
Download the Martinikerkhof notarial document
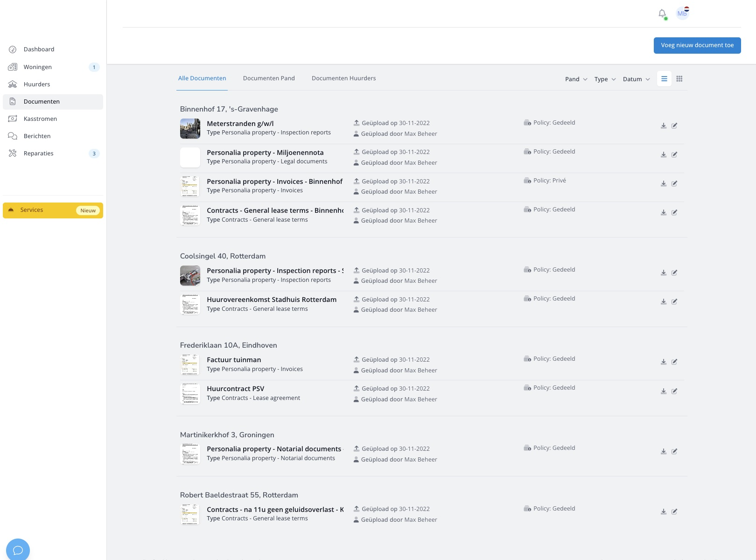[x=664, y=452]
